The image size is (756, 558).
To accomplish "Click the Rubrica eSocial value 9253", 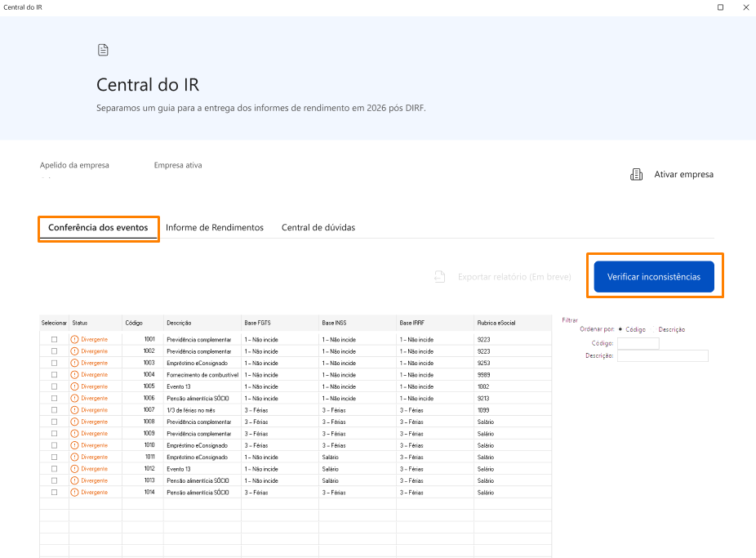I will pos(483,364).
